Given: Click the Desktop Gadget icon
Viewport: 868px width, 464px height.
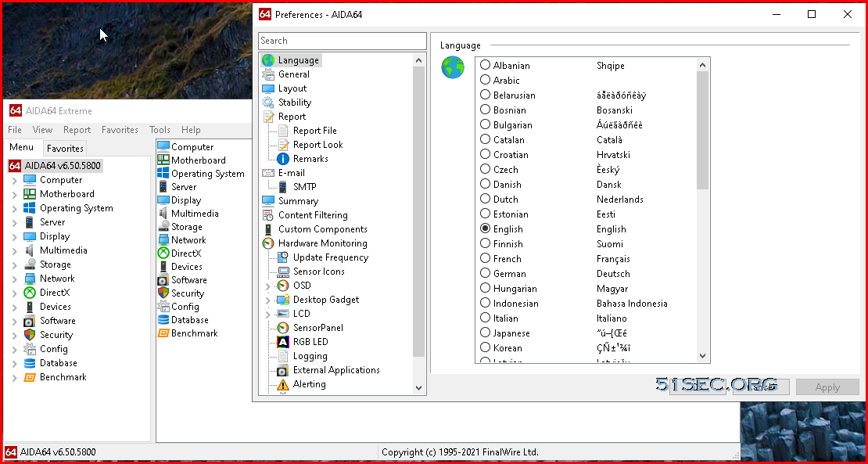Looking at the screenshot, I should click(x=283, y=300).
